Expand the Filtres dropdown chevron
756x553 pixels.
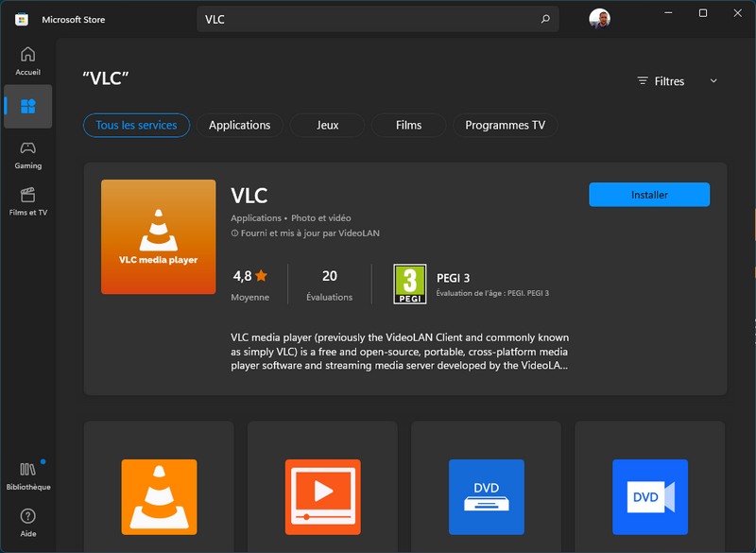tap(713, 81)
